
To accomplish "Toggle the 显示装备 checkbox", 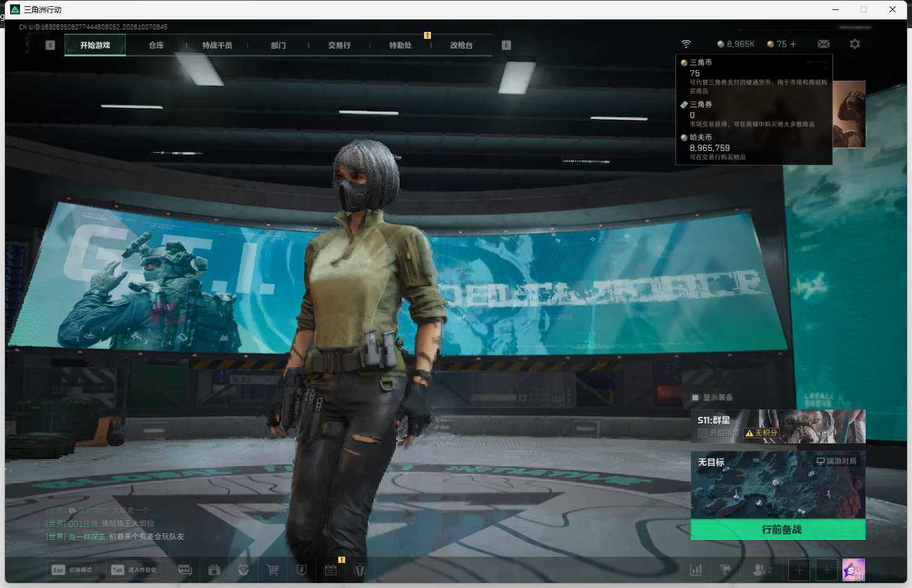I will click(695, 398).
